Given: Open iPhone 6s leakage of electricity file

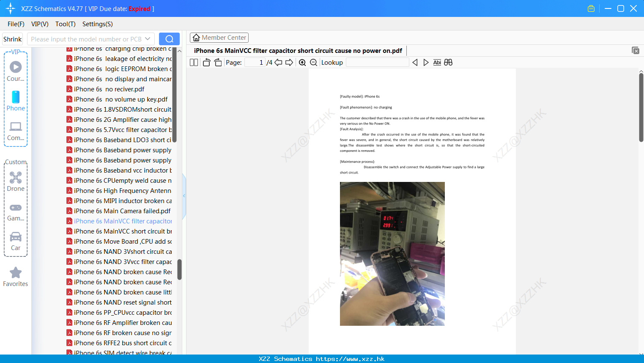Looking at the screenshot, I should 119,59.
